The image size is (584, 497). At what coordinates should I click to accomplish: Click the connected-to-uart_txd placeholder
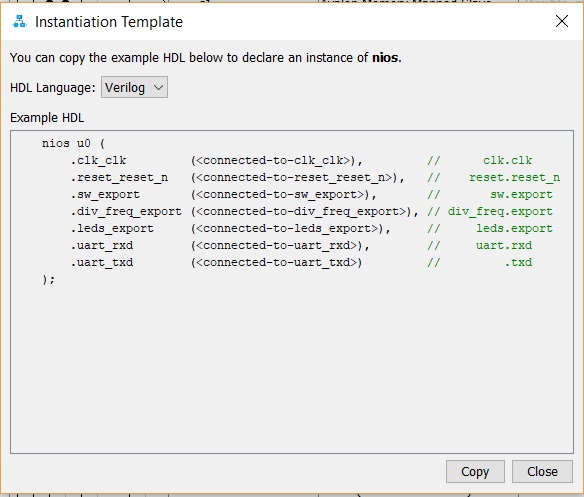click(x=277, y=263)
